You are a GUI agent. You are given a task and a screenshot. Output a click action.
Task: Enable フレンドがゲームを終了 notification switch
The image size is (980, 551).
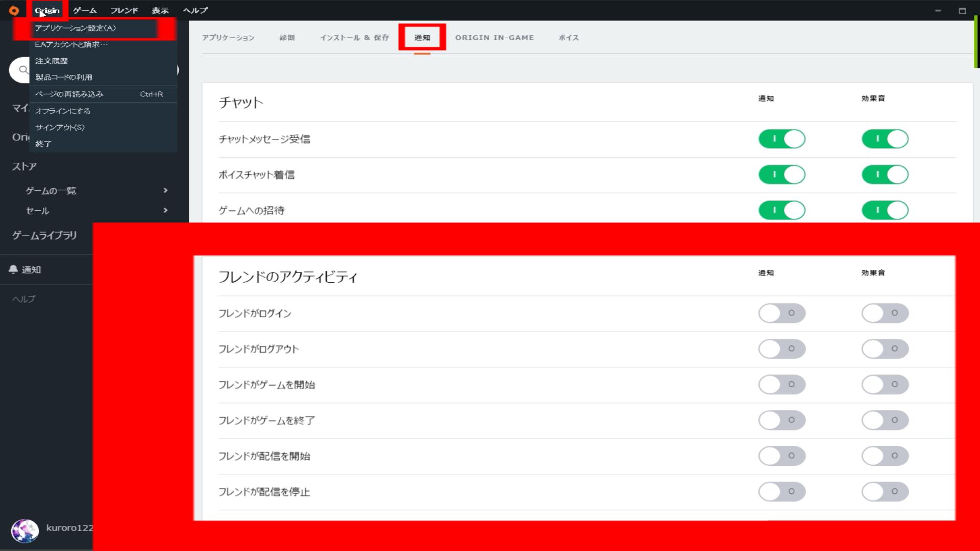[782, 420]
